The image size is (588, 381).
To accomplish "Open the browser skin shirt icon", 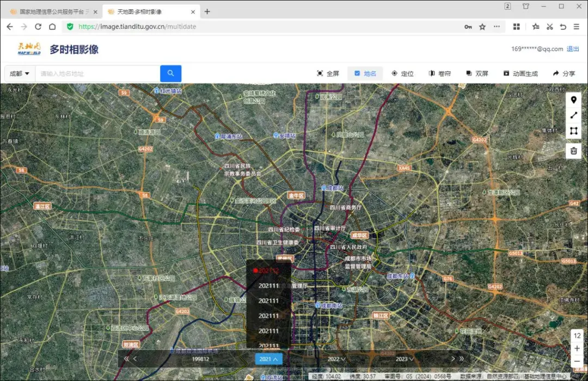I will point(526,6).
